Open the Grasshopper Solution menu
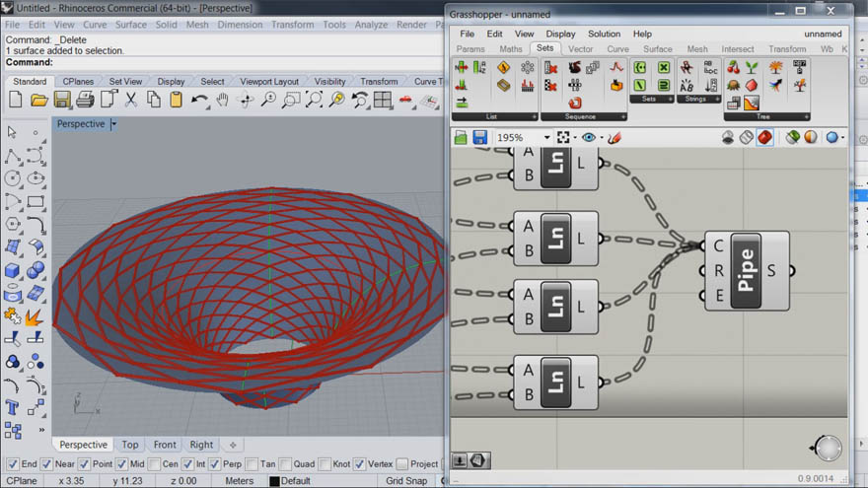 click(604, 34)
